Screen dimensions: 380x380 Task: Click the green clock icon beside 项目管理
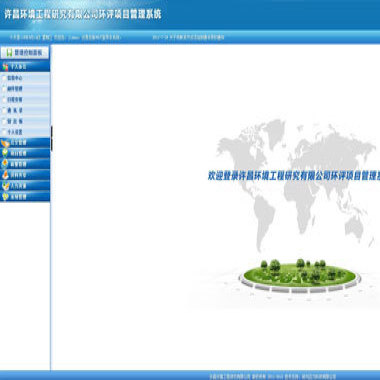tap(5, 153)
